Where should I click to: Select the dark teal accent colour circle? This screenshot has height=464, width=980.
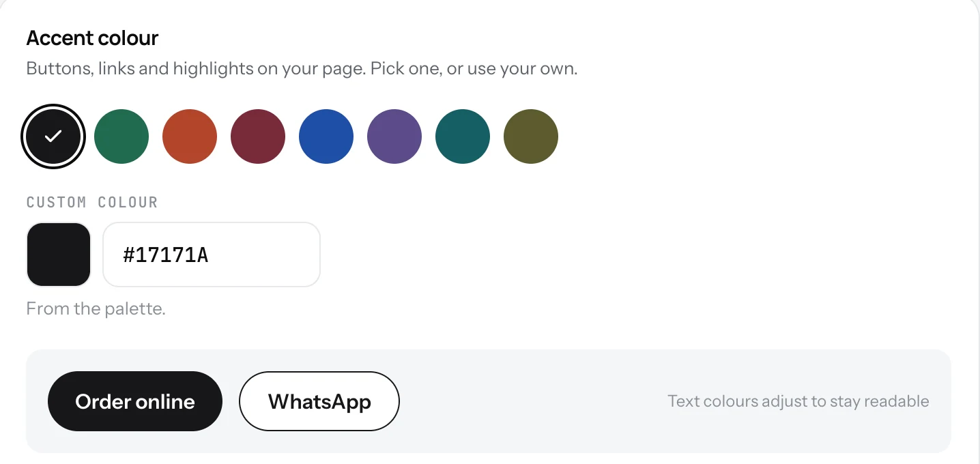tap(463, 136)
